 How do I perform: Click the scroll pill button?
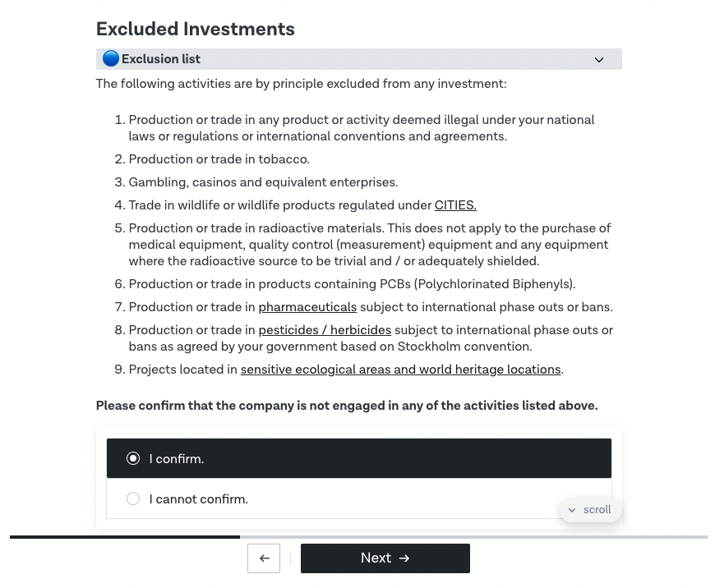coord(590,510)
